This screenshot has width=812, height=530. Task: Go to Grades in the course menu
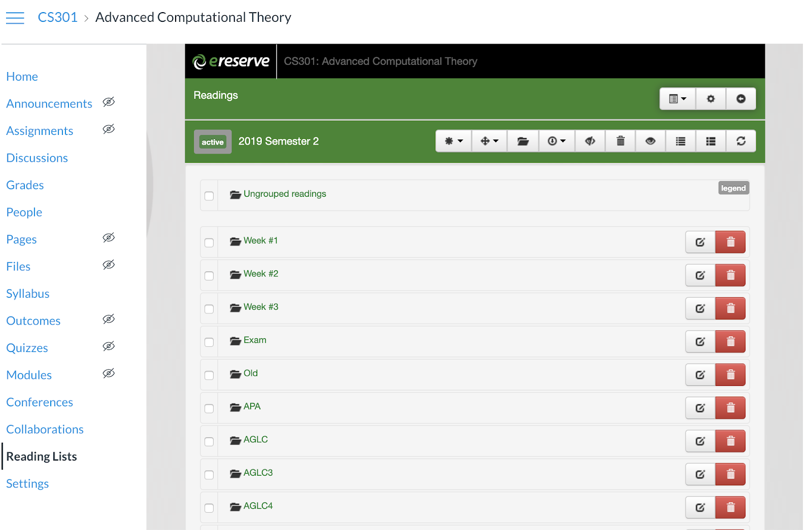[x=25, y=185]
